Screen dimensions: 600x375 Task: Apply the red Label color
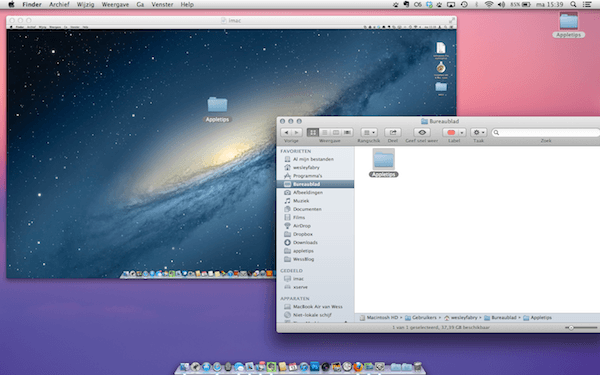451,132
